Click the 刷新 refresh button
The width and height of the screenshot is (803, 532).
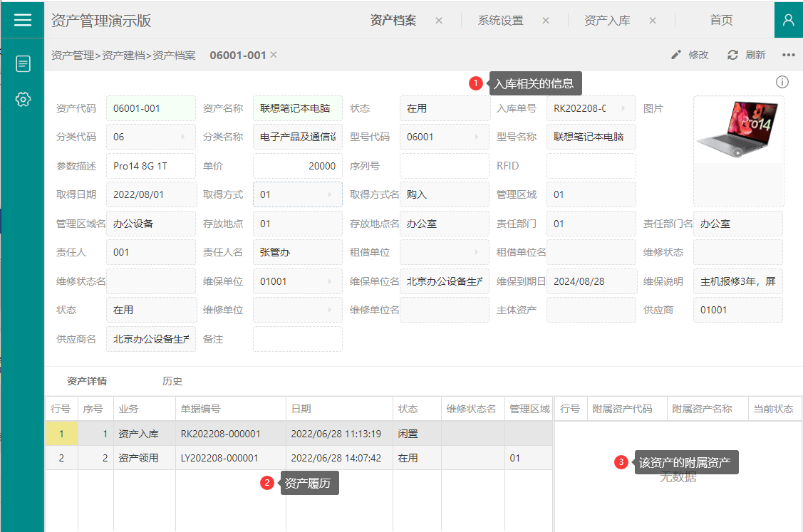[x=747, y=55]
